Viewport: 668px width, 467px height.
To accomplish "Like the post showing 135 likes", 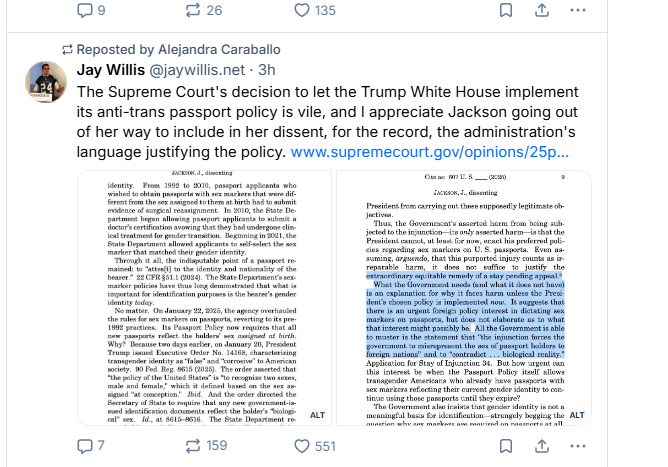I will [315, 10].
